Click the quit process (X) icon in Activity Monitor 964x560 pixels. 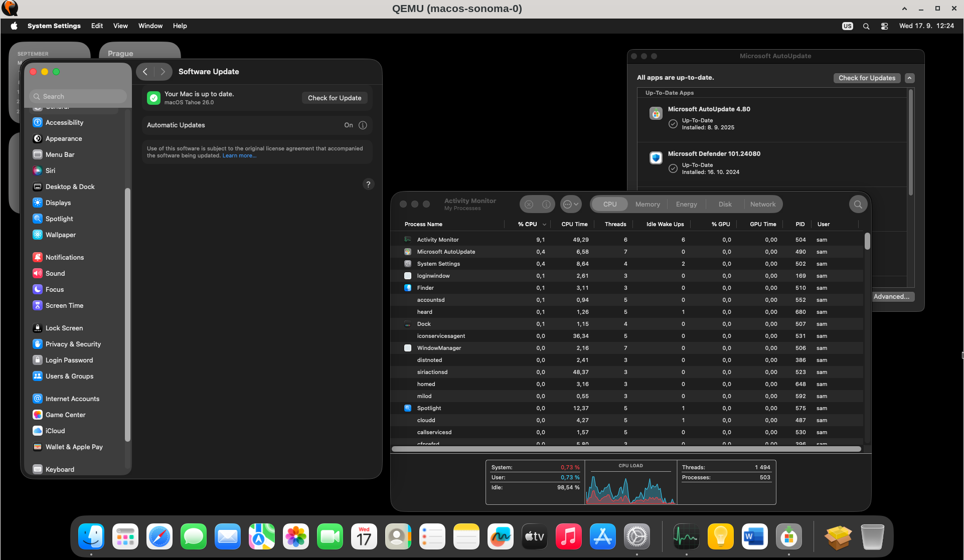529,204
